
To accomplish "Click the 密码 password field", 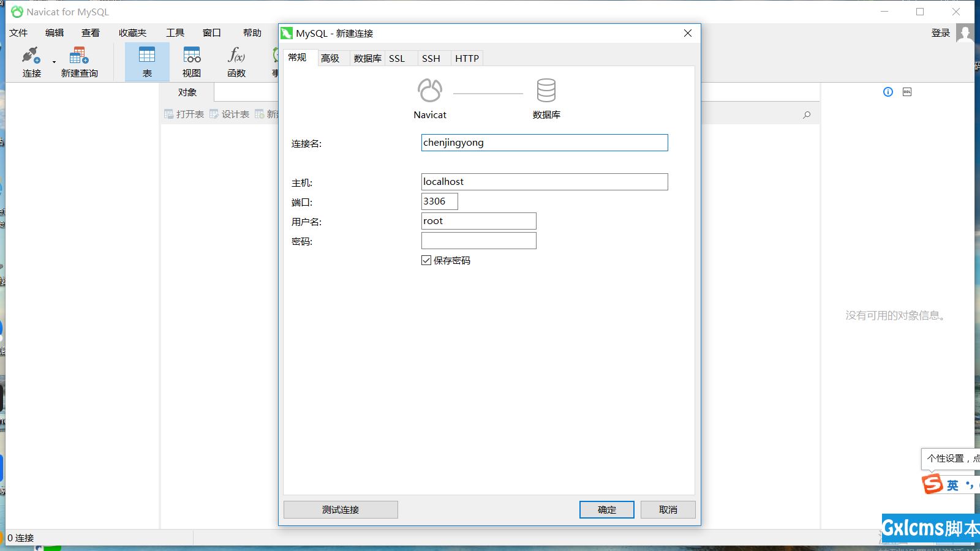I will pyautogui.click(x=479, y=241).
